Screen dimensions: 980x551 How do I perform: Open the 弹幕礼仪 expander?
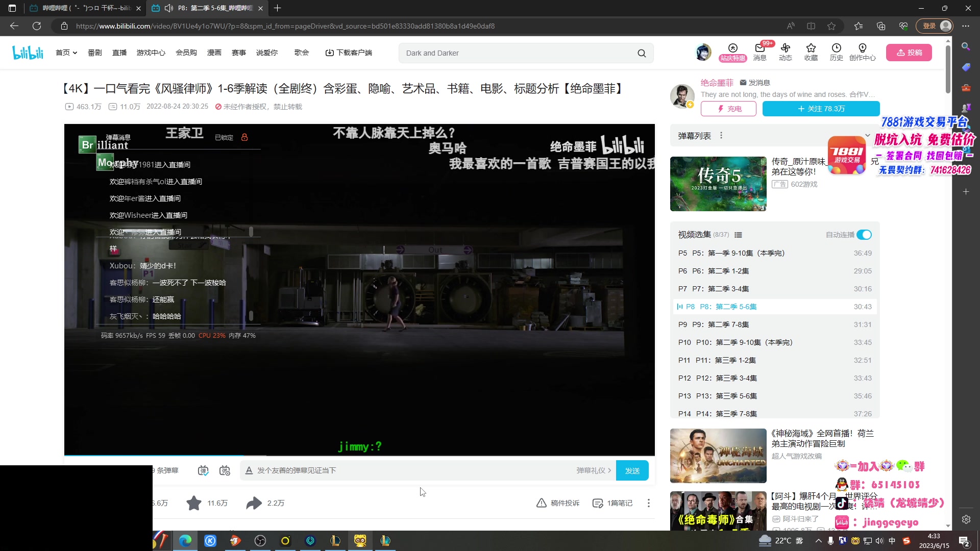pyautogui.click(x=594, y=470)
